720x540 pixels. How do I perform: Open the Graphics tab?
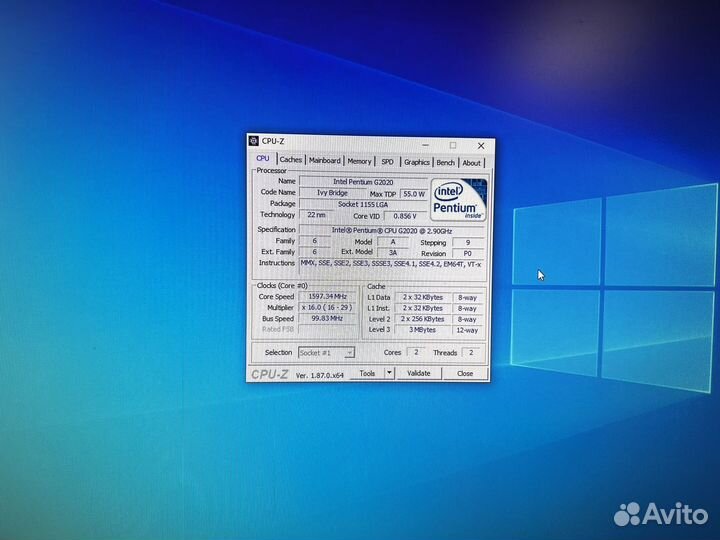point(416,162)
